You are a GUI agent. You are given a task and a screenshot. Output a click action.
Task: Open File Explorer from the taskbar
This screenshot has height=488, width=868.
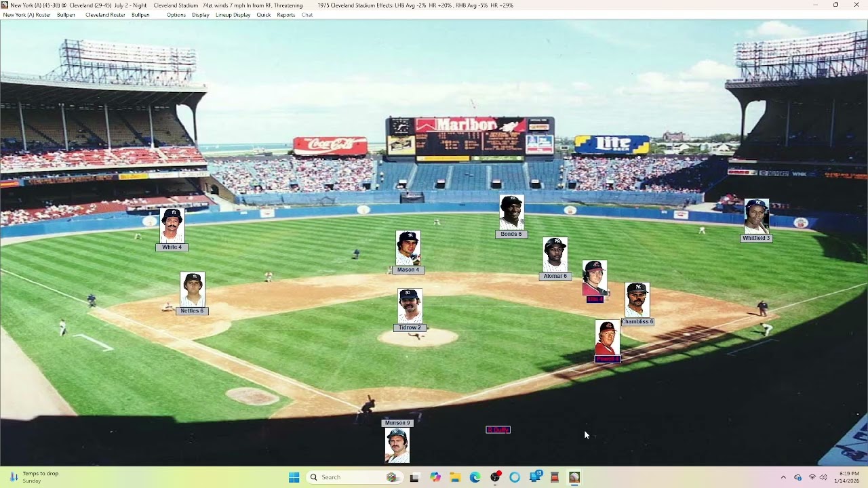coord(455,477)
